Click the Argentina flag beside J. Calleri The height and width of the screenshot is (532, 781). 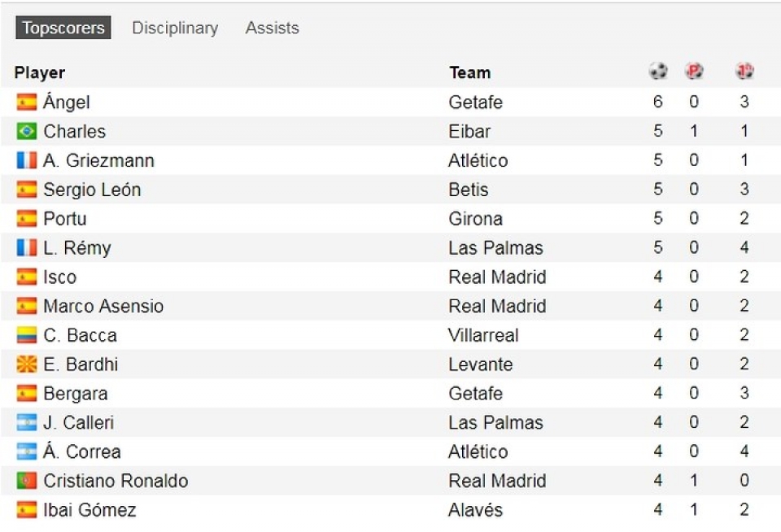[27, 422]
